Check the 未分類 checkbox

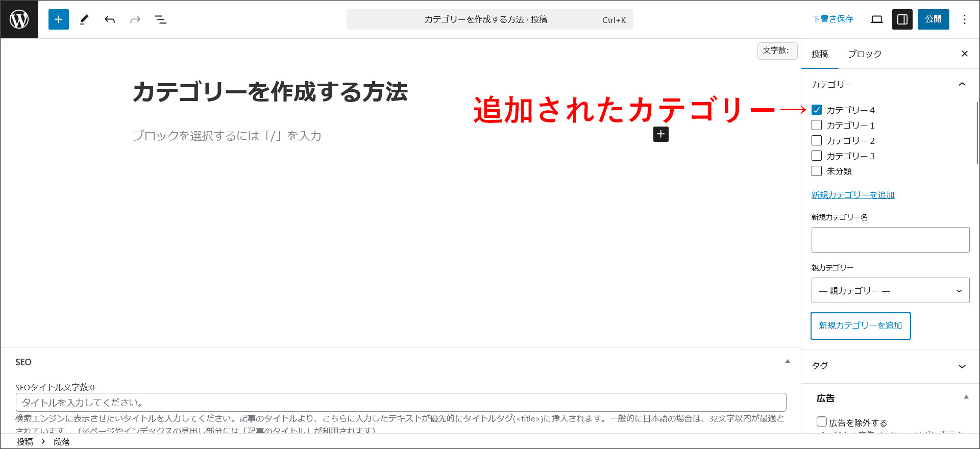[817, 171]
